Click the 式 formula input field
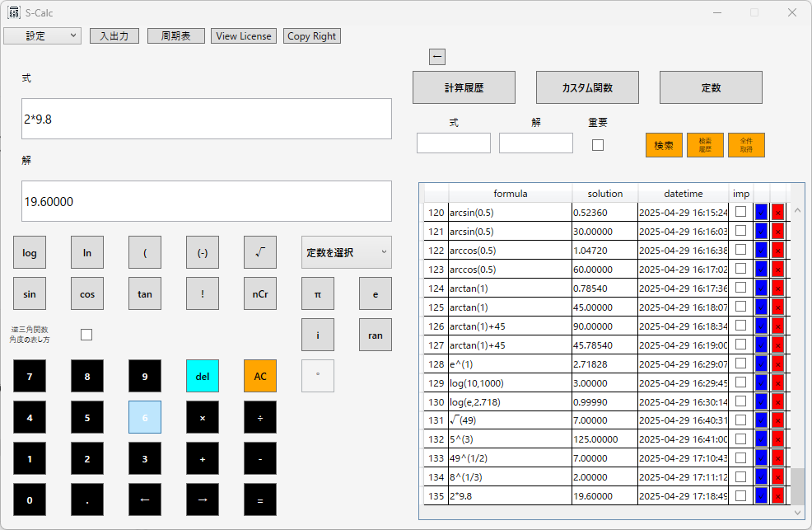The width and height of the screenshot is (812, 530). point(207,119)
